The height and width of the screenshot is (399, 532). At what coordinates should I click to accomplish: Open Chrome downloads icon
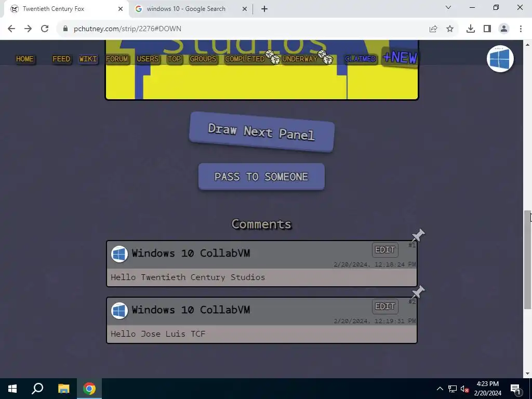pyautogui.click(x=471, y=29)
